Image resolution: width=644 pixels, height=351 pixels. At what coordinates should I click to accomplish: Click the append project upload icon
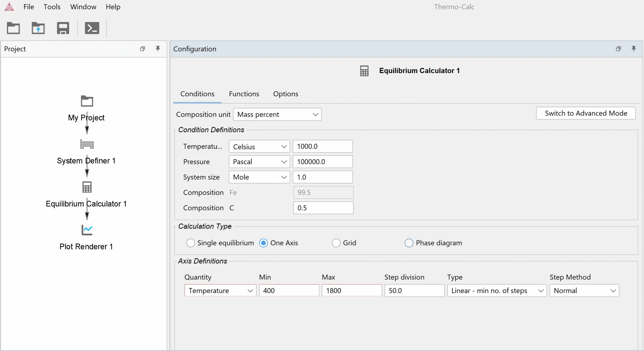pyautogui.click(x=38, y=28)
